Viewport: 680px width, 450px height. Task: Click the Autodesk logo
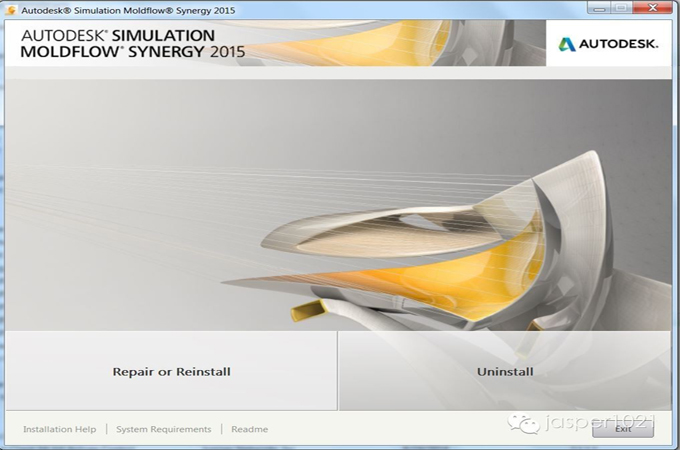[608, 44]
